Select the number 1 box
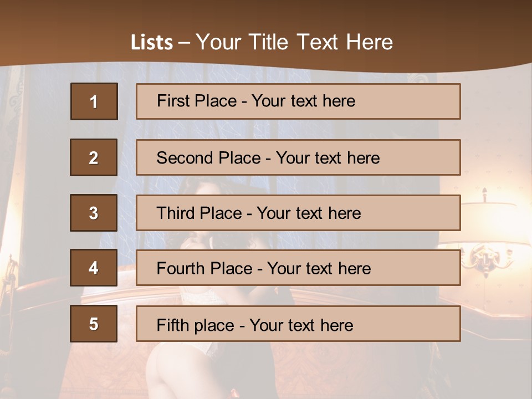The height and width of the screenshot is (399, 532). [94, 101]
